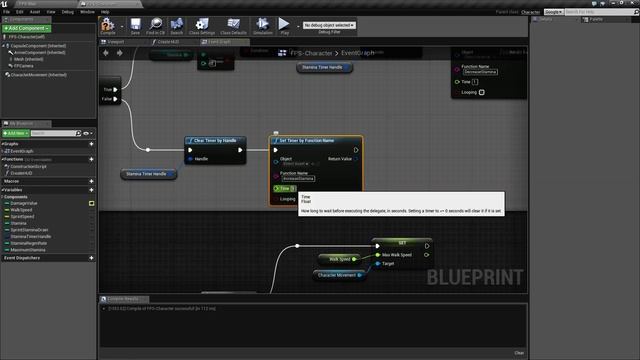Click Find in CB toolbar icon
This screenshot has height=360, width=640.
click(156, 26)
